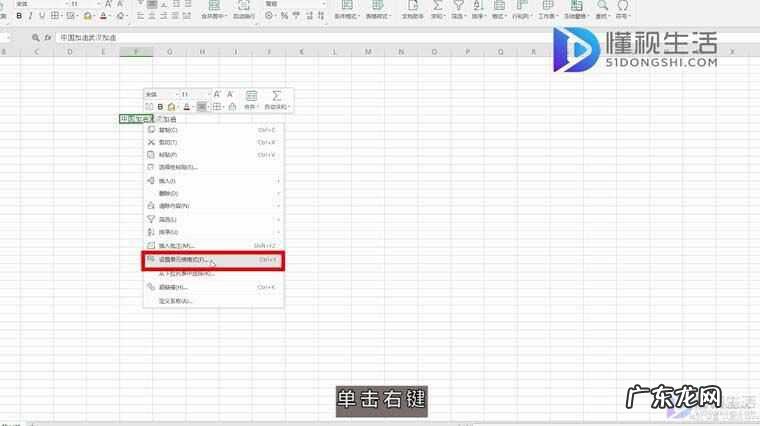Choose Cut from the context menu
The image size is (760, 426).
213,142
